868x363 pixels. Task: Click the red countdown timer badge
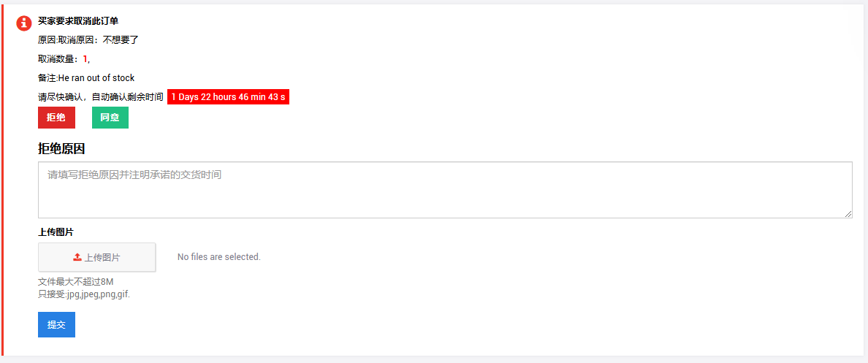[x=228, y=97]
